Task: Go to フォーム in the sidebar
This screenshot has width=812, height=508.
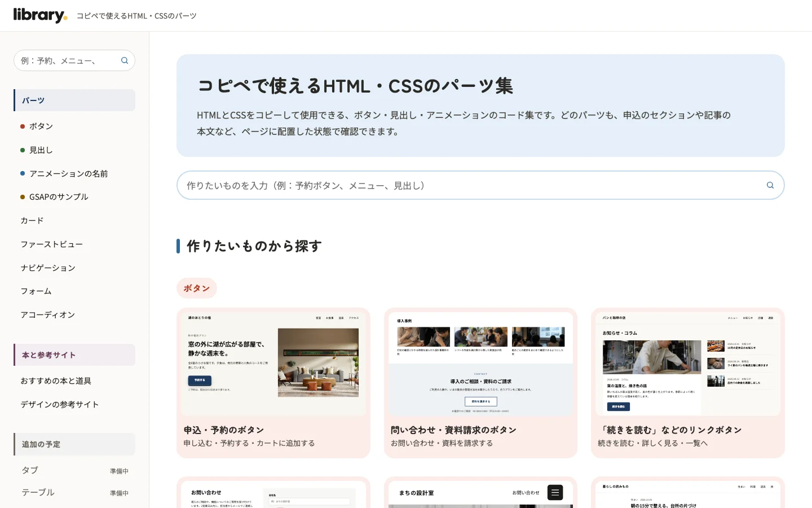Action: point(36,291)
